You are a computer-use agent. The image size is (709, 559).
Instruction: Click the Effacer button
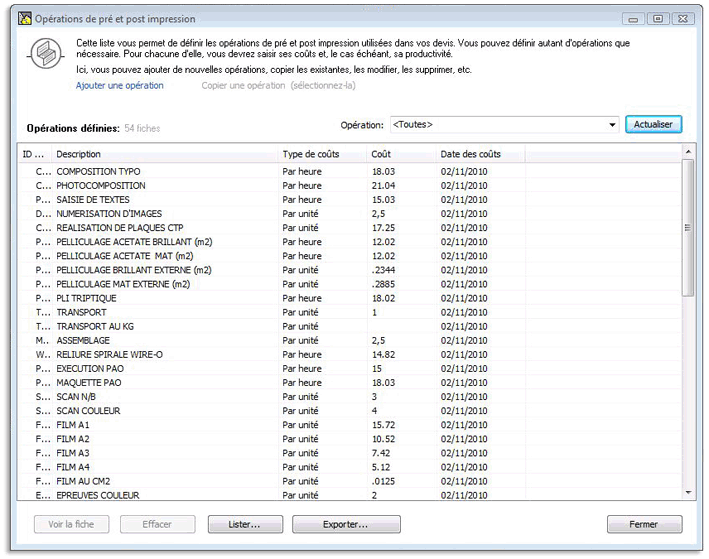point(157,524)
